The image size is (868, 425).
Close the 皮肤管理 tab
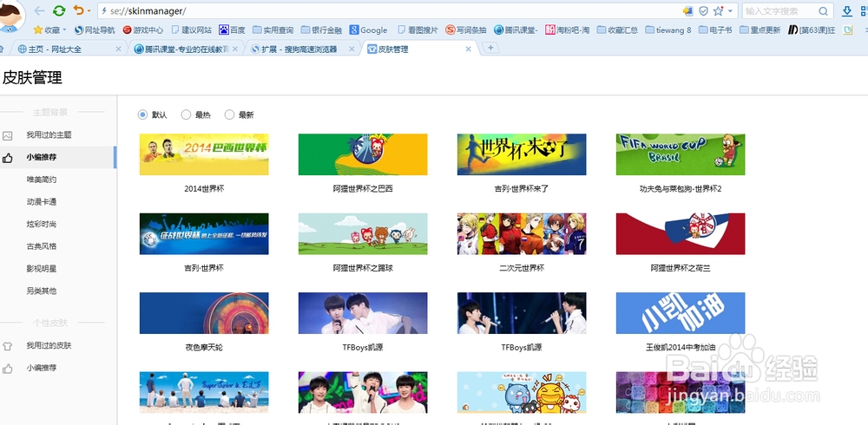click(x=469, y=49)
